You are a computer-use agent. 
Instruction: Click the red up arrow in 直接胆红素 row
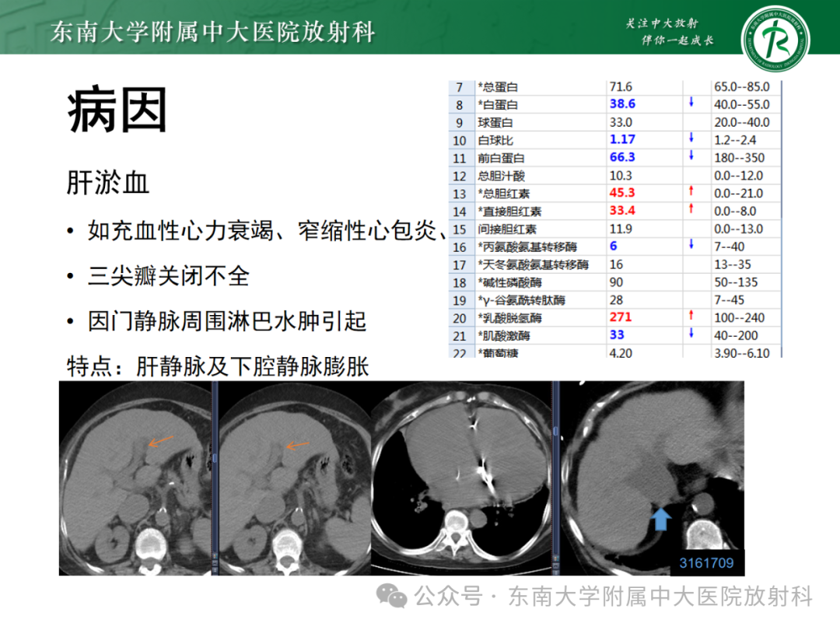click(691, 208)
